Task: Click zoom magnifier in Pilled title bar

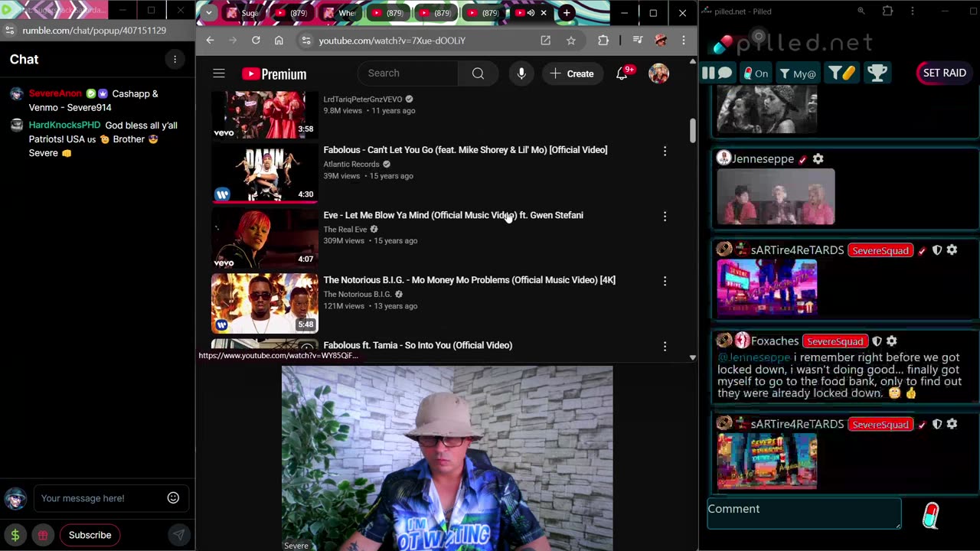Action: [861, 11]
